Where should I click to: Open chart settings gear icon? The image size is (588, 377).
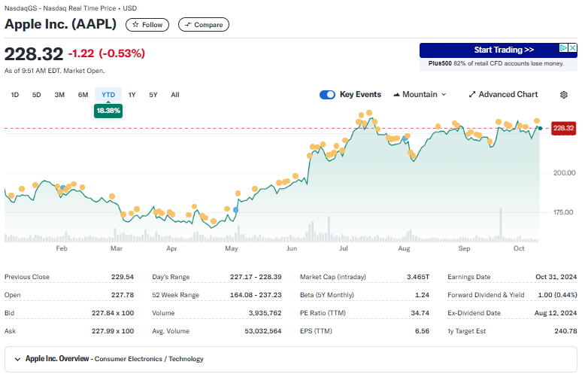point(564,95)
